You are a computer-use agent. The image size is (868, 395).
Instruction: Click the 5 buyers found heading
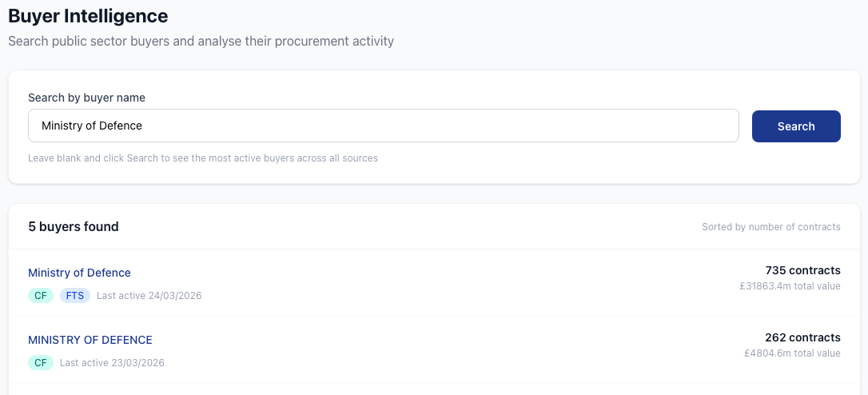pos(74,226)
